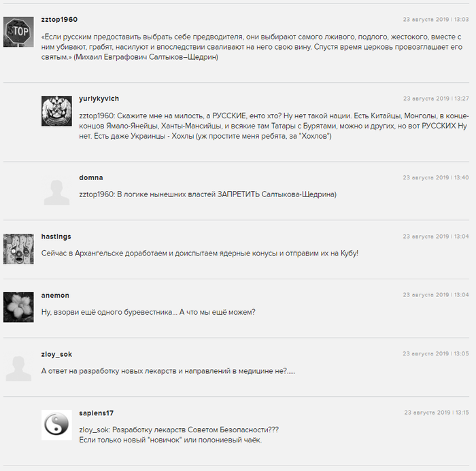This screenshot has height=471, width=476.
Task: Select the 13:05 timestamp on zloy_sok's comment
Action: click(x=436, y=354)
